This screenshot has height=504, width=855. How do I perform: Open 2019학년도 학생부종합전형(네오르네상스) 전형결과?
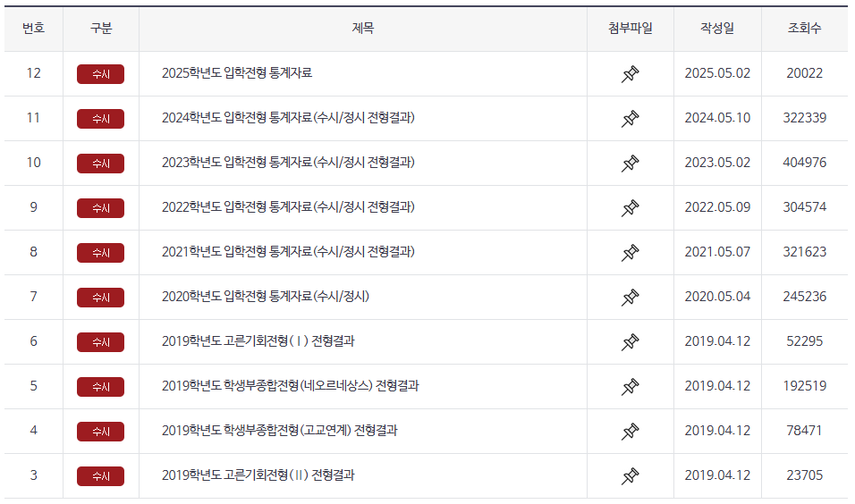click(x=290, y=386)
